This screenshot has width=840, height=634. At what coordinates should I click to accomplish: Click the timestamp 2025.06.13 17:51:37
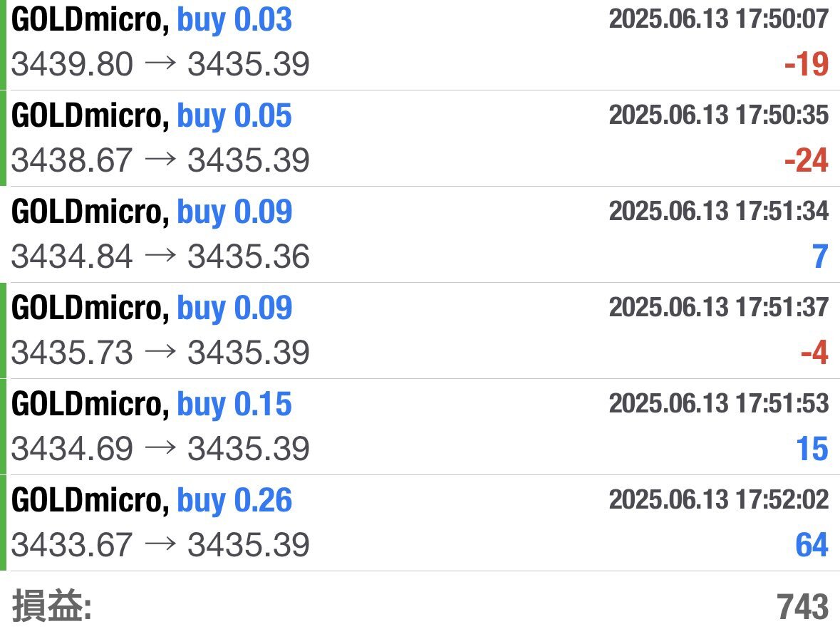click(718, 308)
